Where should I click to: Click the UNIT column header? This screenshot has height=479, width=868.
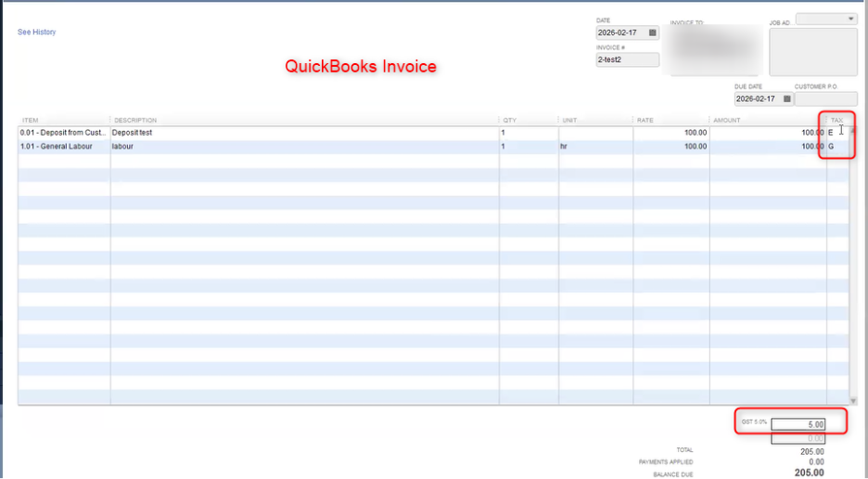click(x=569, y=121)
